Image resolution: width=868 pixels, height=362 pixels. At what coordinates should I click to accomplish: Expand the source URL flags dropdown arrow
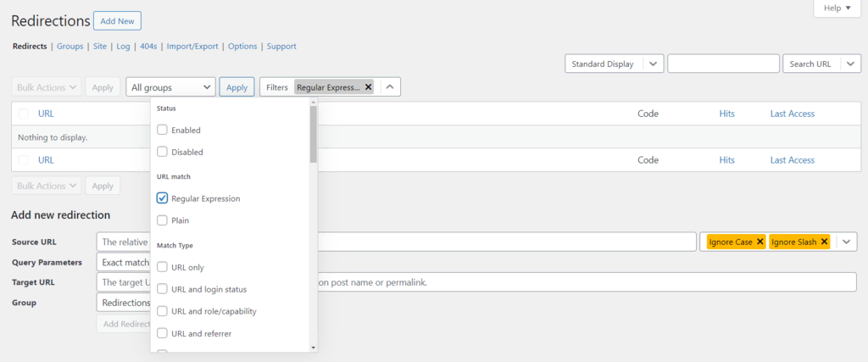point(845,242)
